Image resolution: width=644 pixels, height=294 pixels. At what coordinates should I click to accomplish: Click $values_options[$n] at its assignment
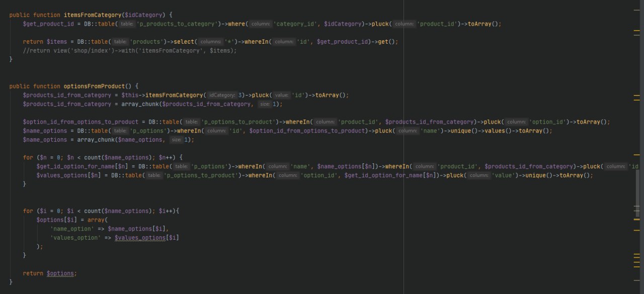(68, 175)
